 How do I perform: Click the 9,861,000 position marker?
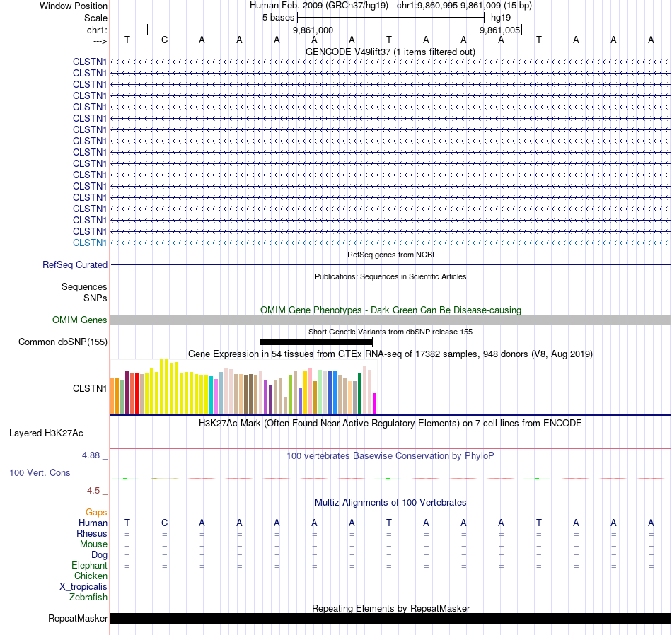(x=313, y=30)
